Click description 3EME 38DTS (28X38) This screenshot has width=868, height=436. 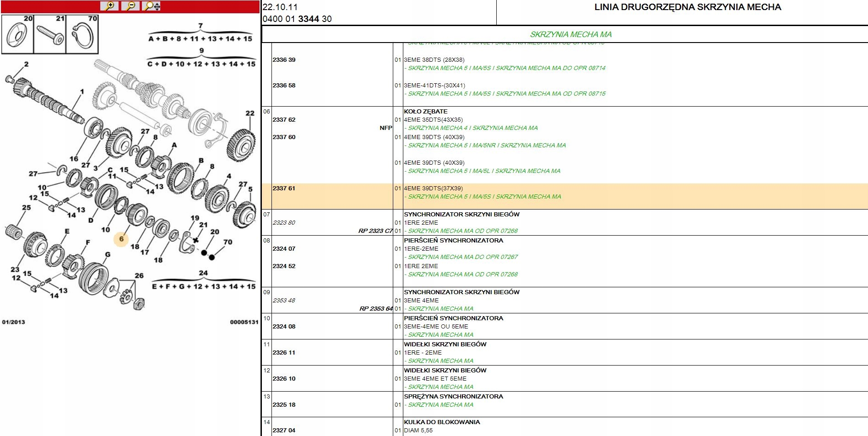[434, 59]
